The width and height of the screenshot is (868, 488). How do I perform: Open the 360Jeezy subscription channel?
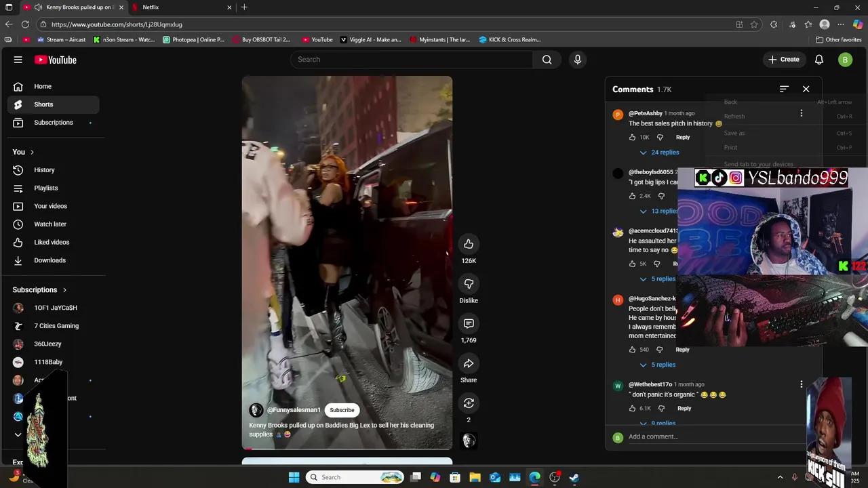[x=53, y=344]
